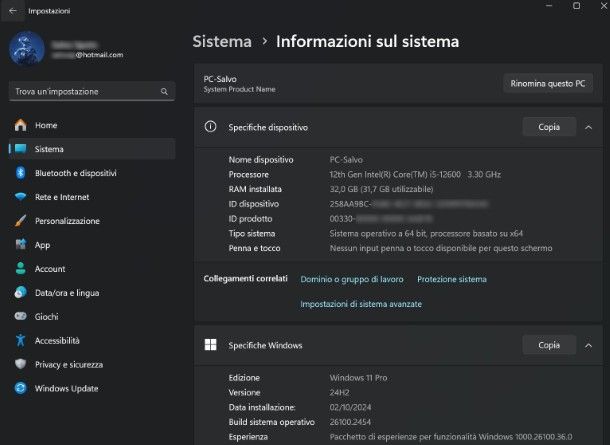The image size is (610, 445).
Task: Click the Account person icon
Action: click(x=21, y=268)
